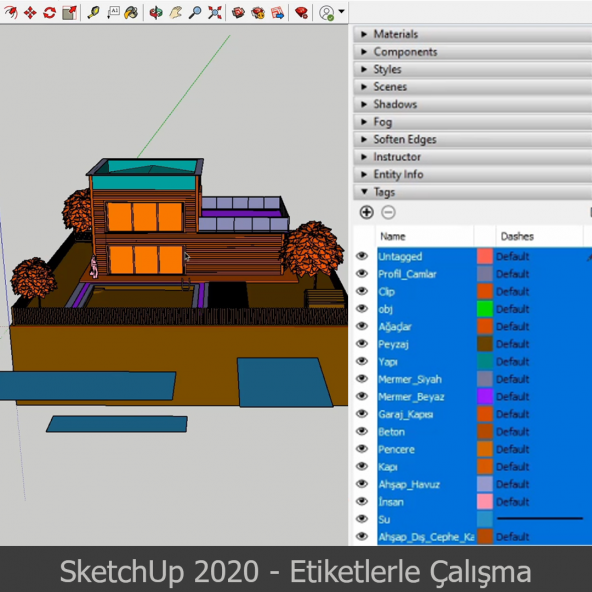Change the Su tag blue swatch
Image resolution: width=592 pixels, height=592 pixels.
click(485, 519)
